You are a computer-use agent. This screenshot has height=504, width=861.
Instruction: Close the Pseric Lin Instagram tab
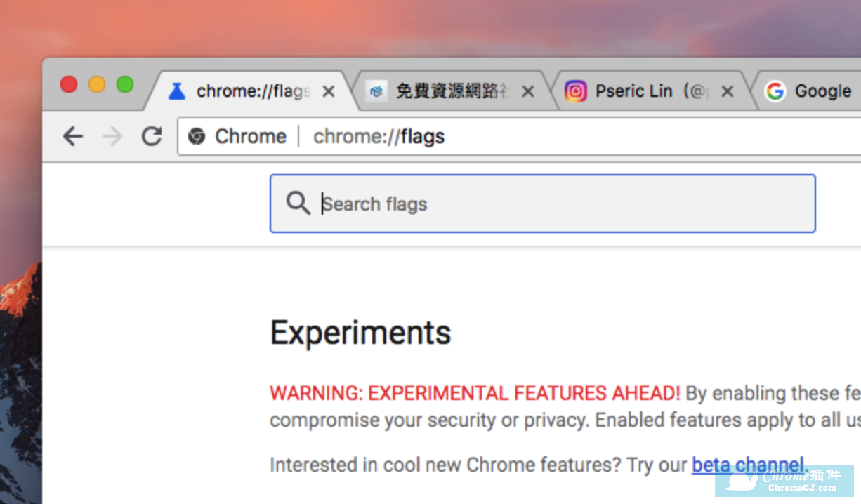tap(728, 91)
